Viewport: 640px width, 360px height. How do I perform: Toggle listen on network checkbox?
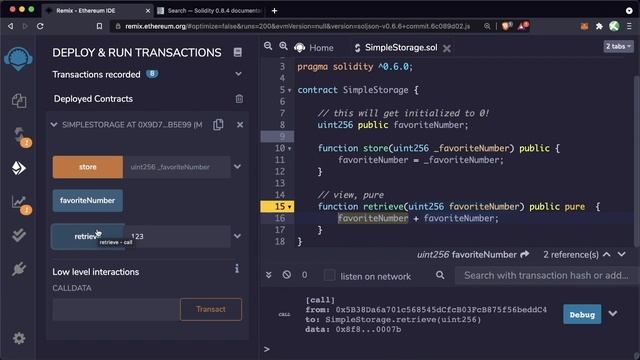[x=329, y=276]
